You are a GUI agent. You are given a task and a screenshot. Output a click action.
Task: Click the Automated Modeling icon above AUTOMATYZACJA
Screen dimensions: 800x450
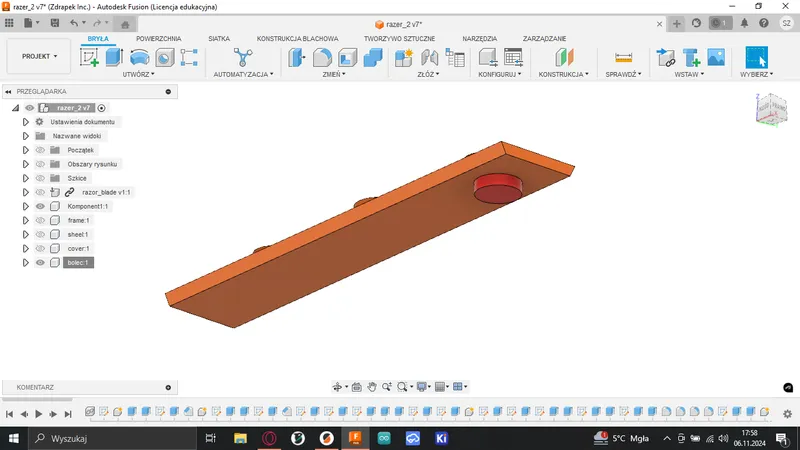243,58
